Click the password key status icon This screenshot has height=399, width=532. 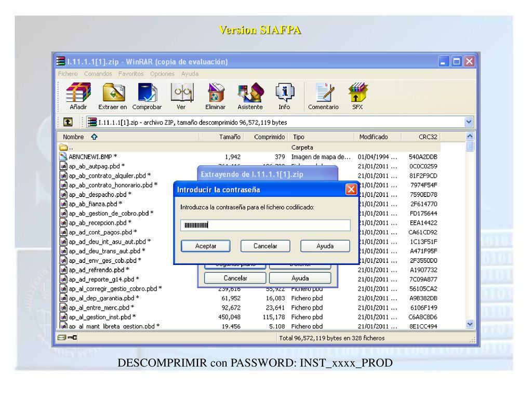pyautogui.click(x=72, y=338)
